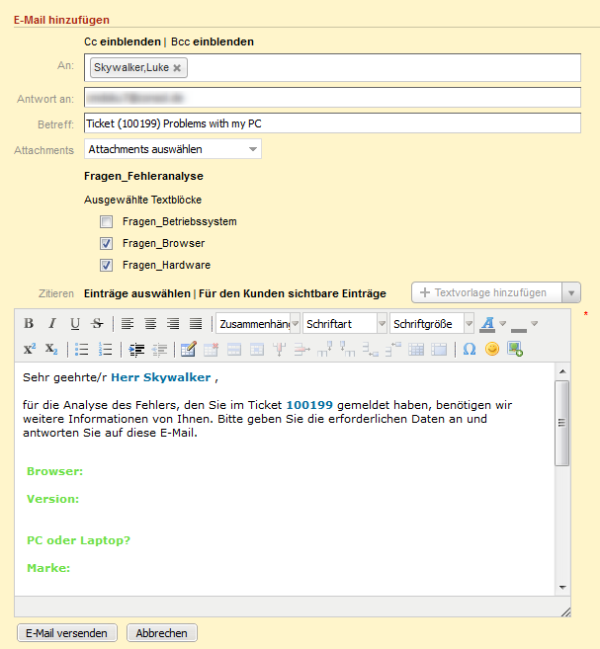Click Textvorlage hinzufügen button
Image resolution: width=600 pixels, height=649 pixels.
pyautogui.click(x=487, y=293)
